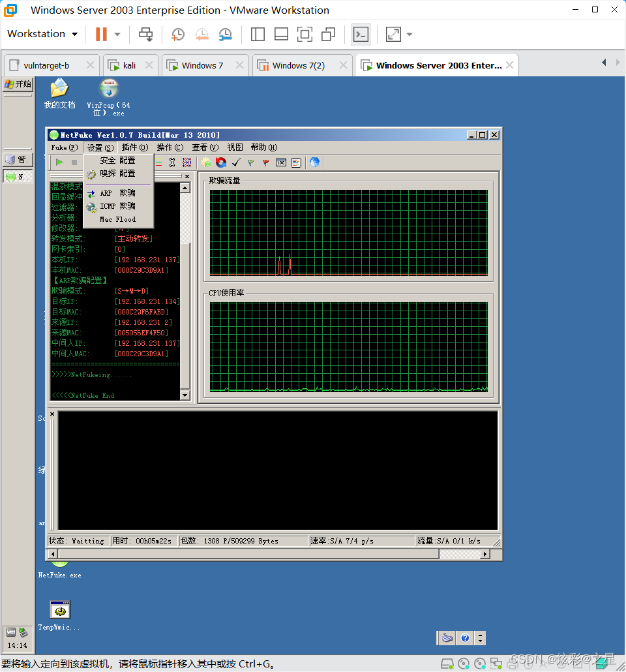Open the LOG viewer toolbar icon
Viewport: 626px width, 672px height.
click(x=281, y=162)
